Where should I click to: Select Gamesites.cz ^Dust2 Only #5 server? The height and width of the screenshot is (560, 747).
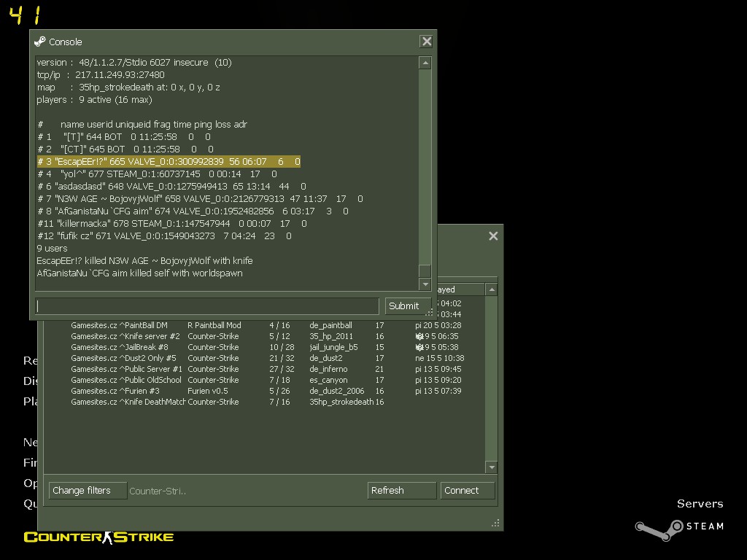pyautogui.click(x=266, y=358)
